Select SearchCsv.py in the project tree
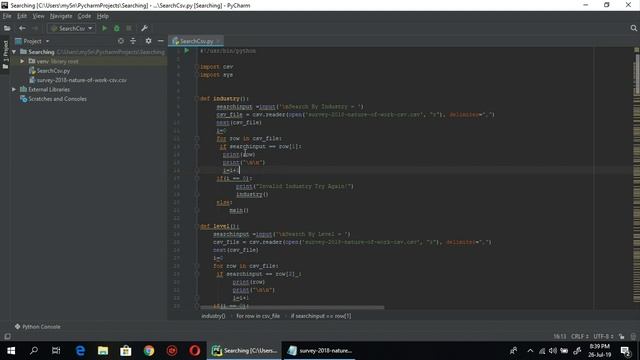This screenshot has height=360, width=640. pos(49,71)
